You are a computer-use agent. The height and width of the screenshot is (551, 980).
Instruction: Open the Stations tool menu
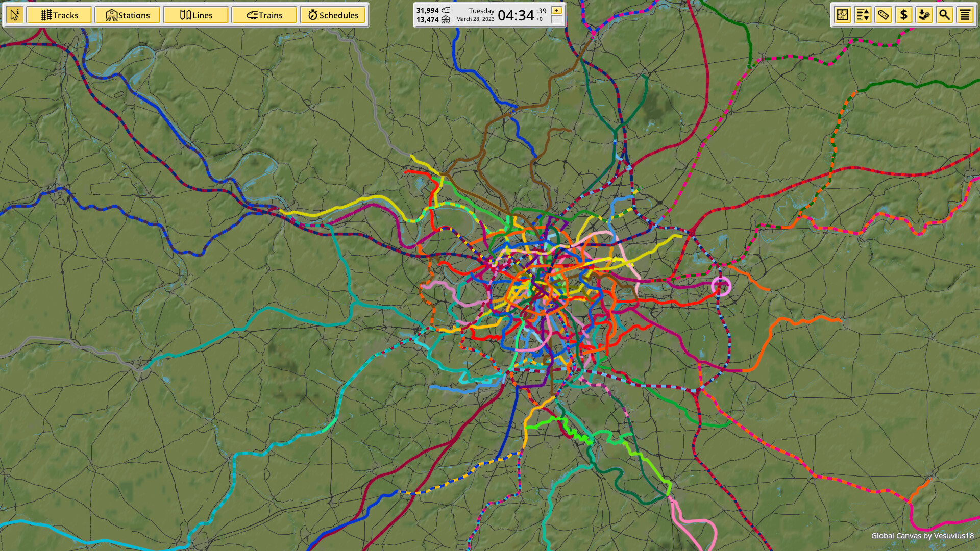tap(128, 15)
